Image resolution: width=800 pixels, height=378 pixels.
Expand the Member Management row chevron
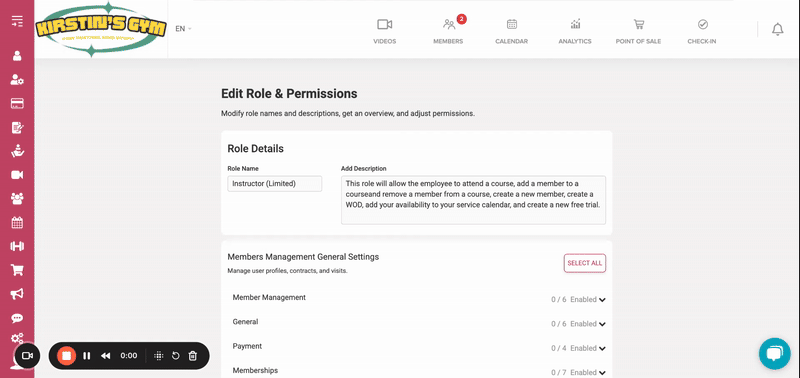click(x=603, y=300)
